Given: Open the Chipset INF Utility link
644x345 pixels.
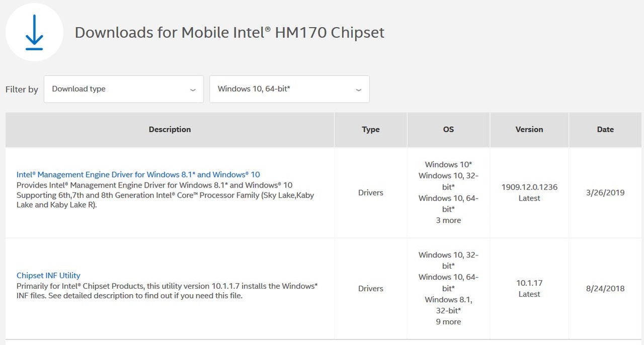Looking at the screenshot, I should (48, 276).
